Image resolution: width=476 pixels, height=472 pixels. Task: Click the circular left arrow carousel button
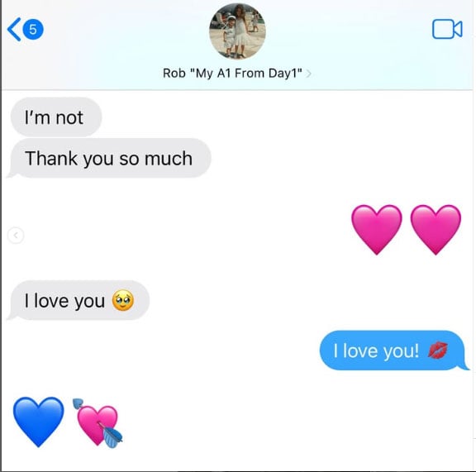(x=16, y=235)
